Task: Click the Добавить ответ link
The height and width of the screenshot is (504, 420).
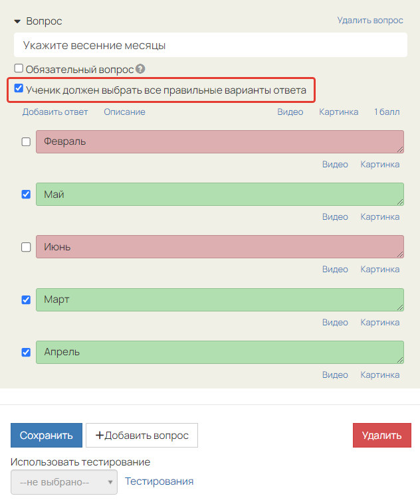Action: pyautogui.click(x=55, y=112)
